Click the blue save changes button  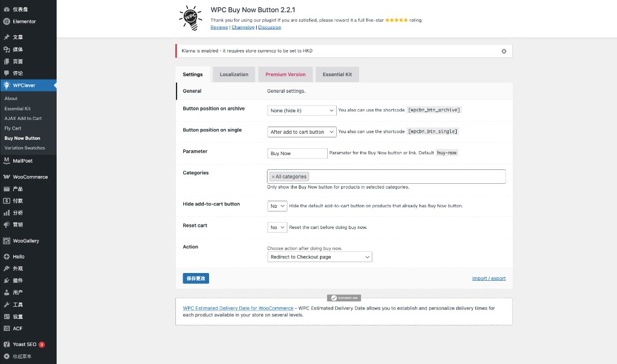[x=196, y=278]
